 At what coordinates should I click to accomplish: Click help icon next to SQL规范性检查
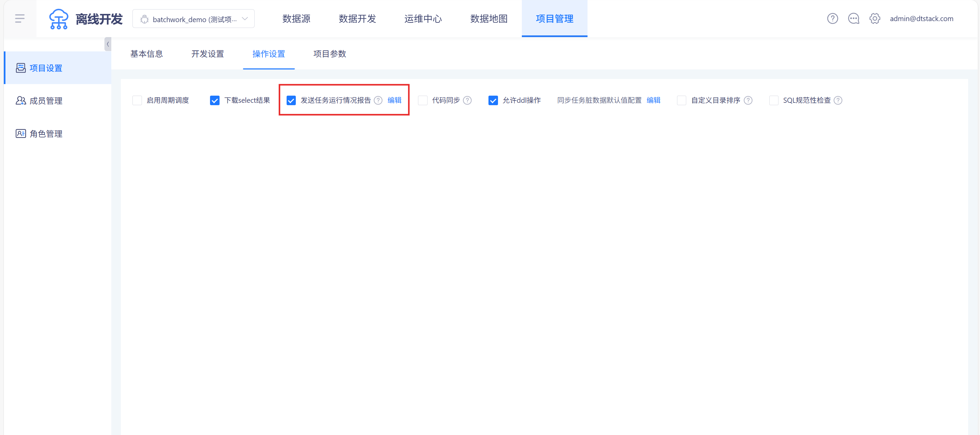pos(838,100)
